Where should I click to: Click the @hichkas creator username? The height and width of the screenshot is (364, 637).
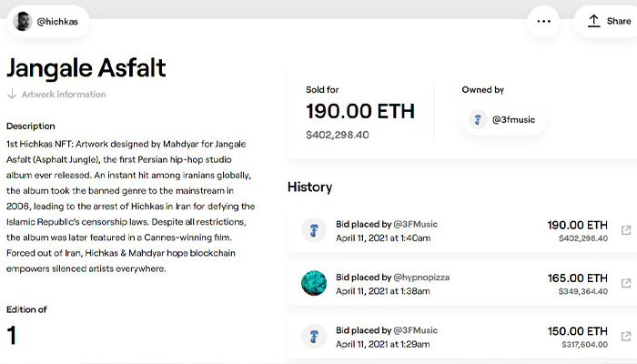[x=57, y=21]
